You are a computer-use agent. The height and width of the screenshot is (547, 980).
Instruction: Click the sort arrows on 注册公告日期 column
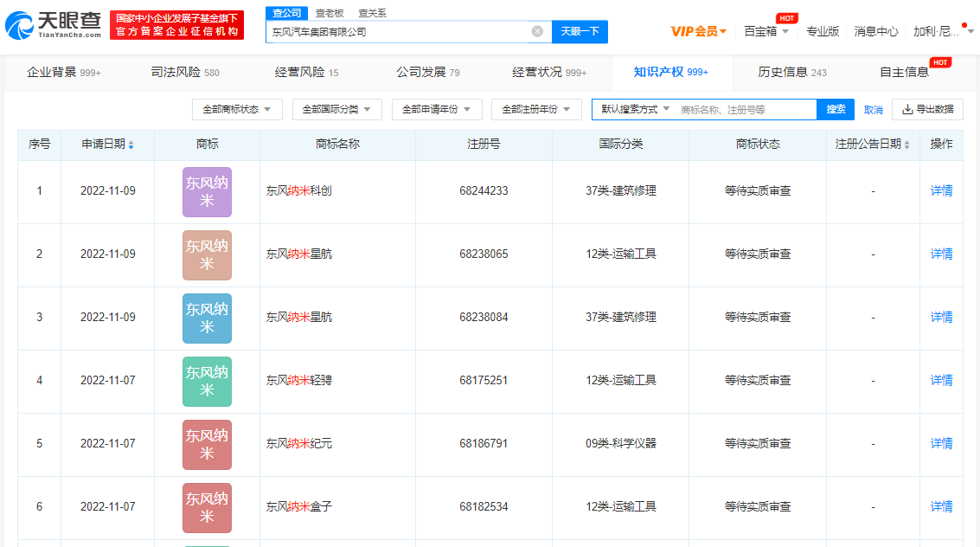tap(906, 145)
